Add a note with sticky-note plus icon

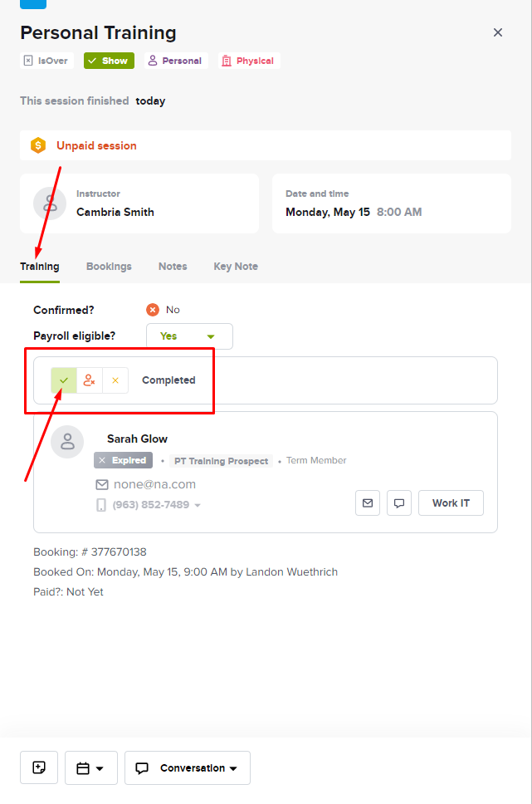coord(39,767)
